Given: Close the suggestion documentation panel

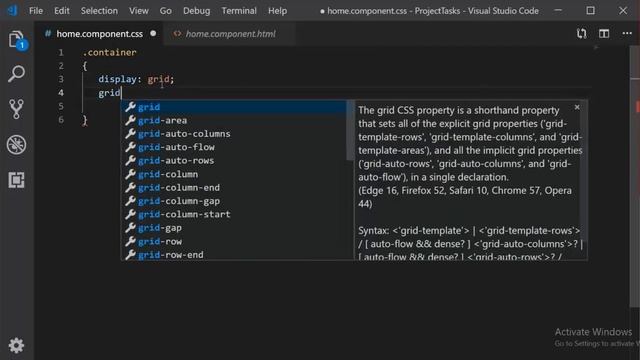Looking at the screenshot, I should tap(577, 107).
